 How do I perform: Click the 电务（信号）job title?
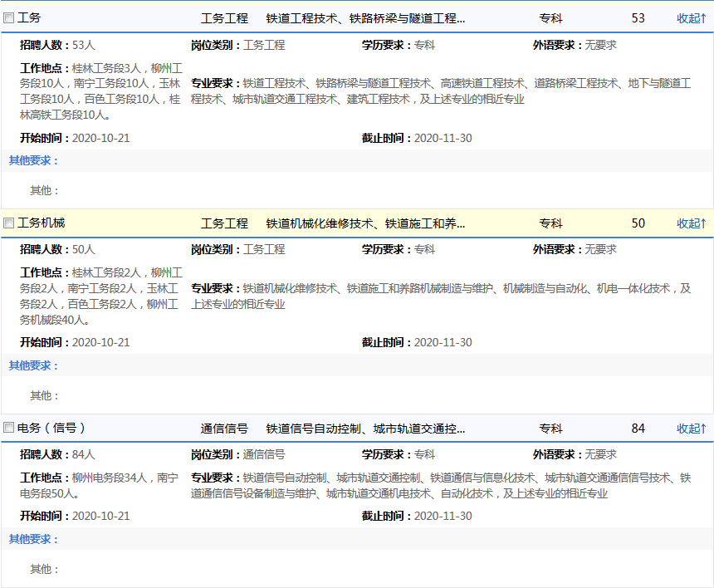coord(51,428)
